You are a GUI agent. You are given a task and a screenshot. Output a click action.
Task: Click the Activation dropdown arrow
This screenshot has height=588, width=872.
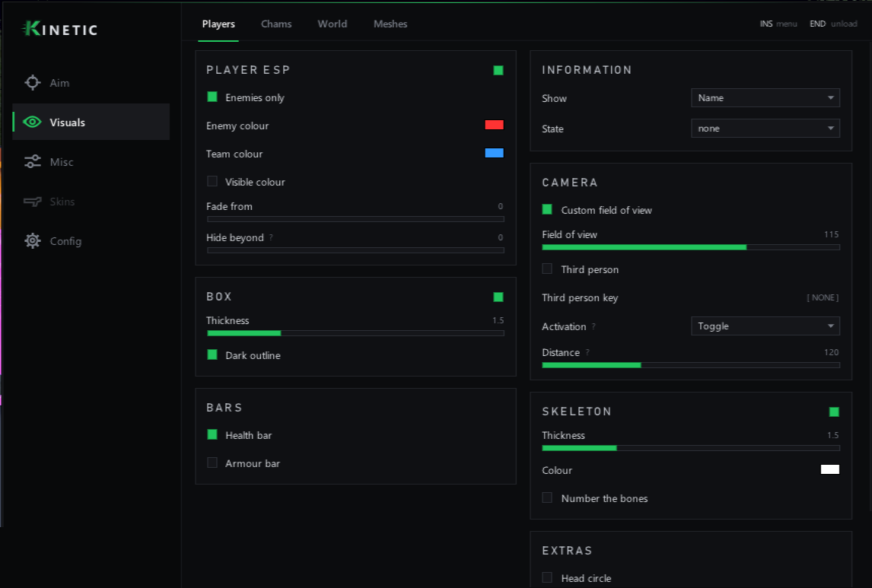coord(830,326)
